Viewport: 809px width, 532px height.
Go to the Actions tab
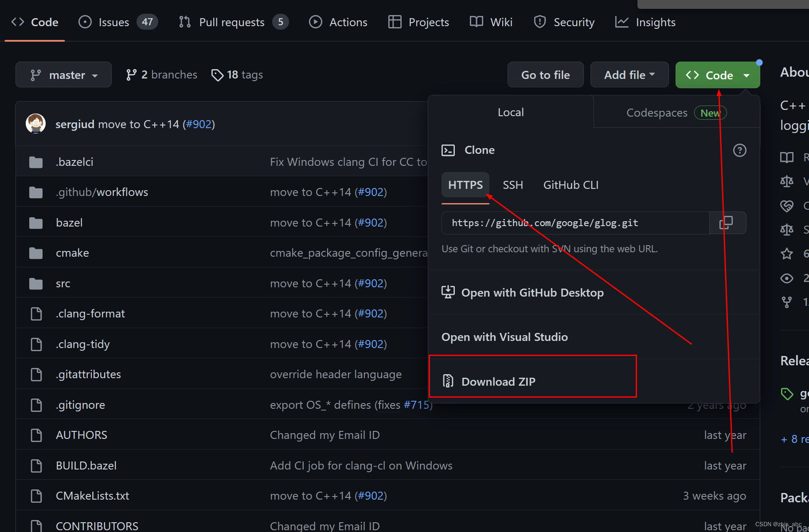[338, 22]
